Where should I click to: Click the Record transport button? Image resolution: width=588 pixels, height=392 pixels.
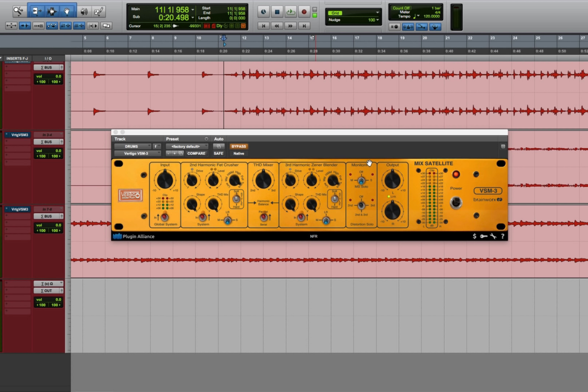click(x=304, y=12)
